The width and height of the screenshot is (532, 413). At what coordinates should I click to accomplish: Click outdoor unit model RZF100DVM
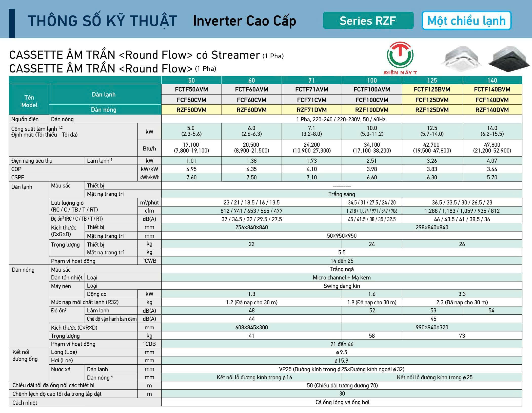click(372, 110)
